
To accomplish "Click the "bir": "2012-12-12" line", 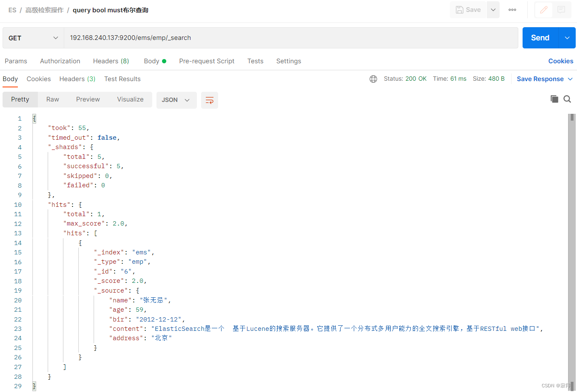I will [147, 319].
